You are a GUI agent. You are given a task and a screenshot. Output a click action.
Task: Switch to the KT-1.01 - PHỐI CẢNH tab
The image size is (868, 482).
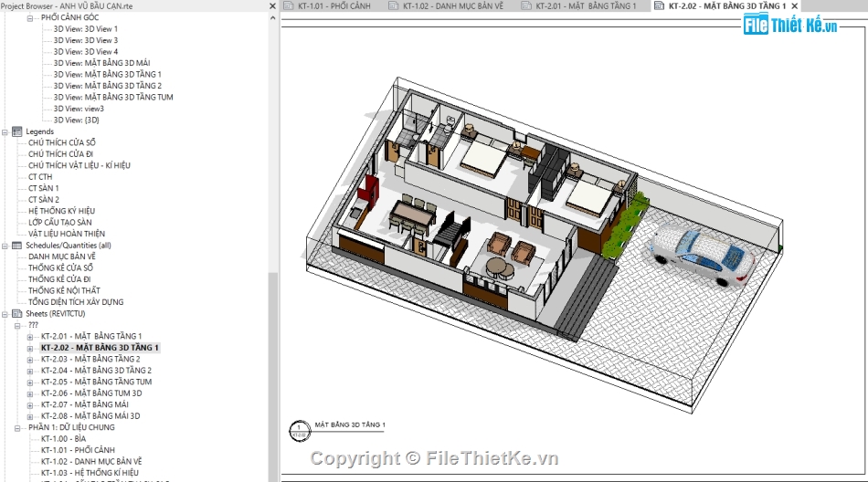click(x=334, y=5)
